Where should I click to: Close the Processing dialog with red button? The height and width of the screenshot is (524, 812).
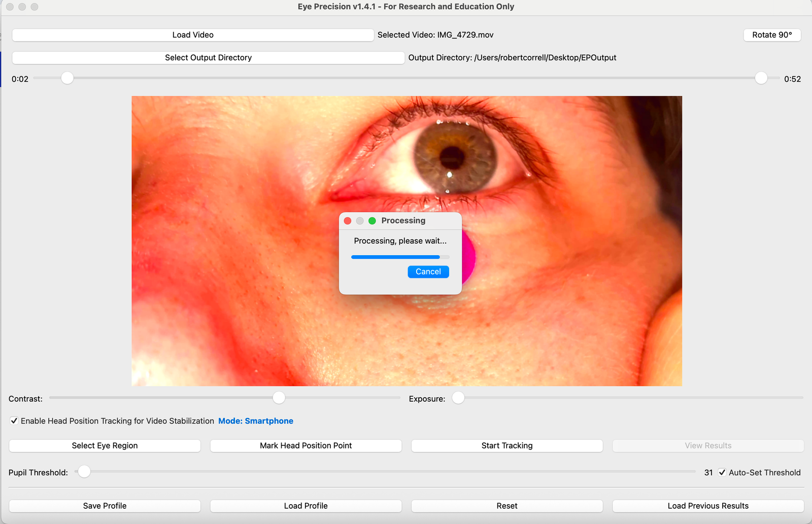(348, 221)
